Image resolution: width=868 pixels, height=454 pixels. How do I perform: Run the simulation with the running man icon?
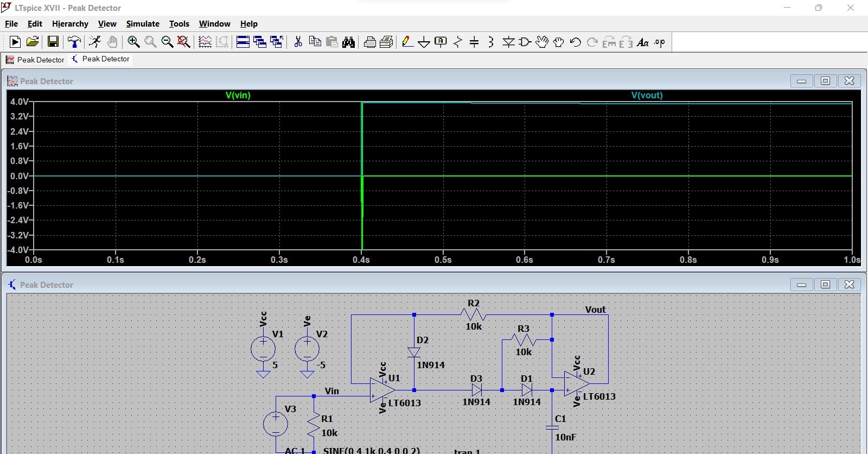coord(95,42)
